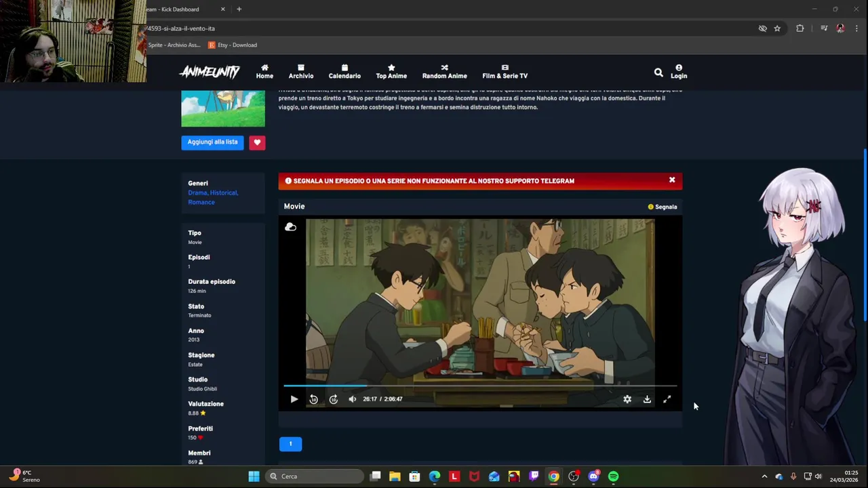Show hidden system tray icons
This screenshot has width=868, height=488.
[x=764, y=476]
